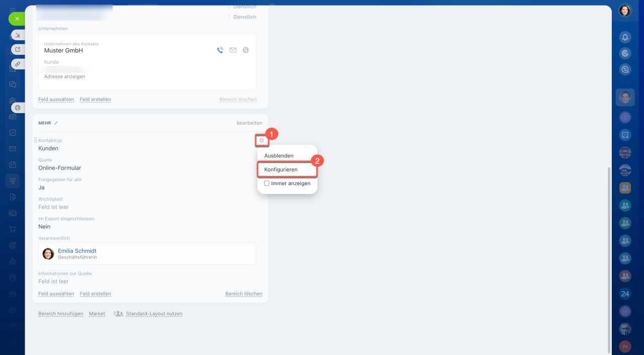Image resolution: width=644 pixels, height=355 pixels.
Task: Click 'Feld auswählen' under Unternehmen section
Action: (x=56, y=100)
